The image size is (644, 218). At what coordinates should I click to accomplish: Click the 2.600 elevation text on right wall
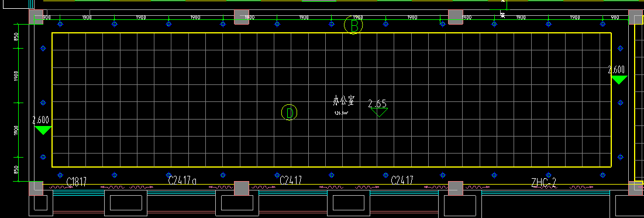[x=616, y=70]
